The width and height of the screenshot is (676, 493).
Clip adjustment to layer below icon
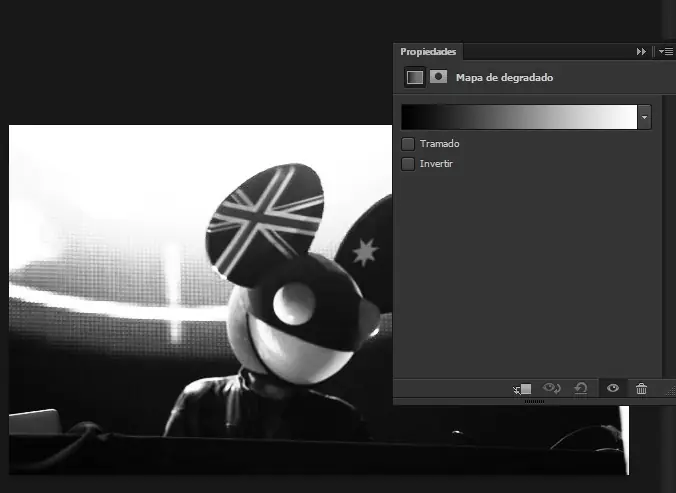[x=523, y=389]
